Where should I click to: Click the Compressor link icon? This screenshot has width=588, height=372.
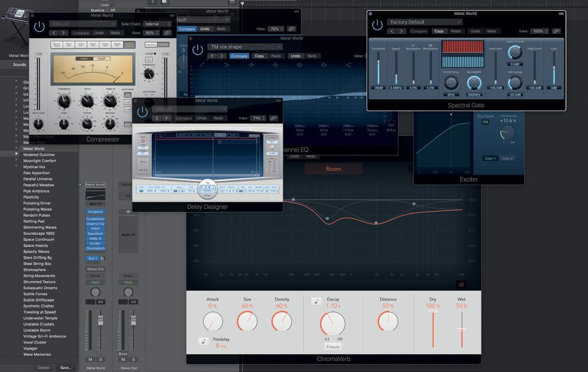pyautogui.click(x=167, y=33)
